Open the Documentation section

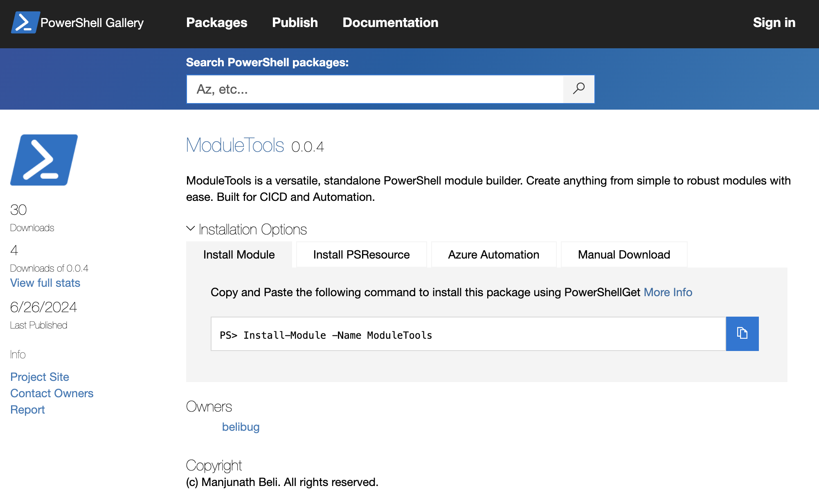390,23
